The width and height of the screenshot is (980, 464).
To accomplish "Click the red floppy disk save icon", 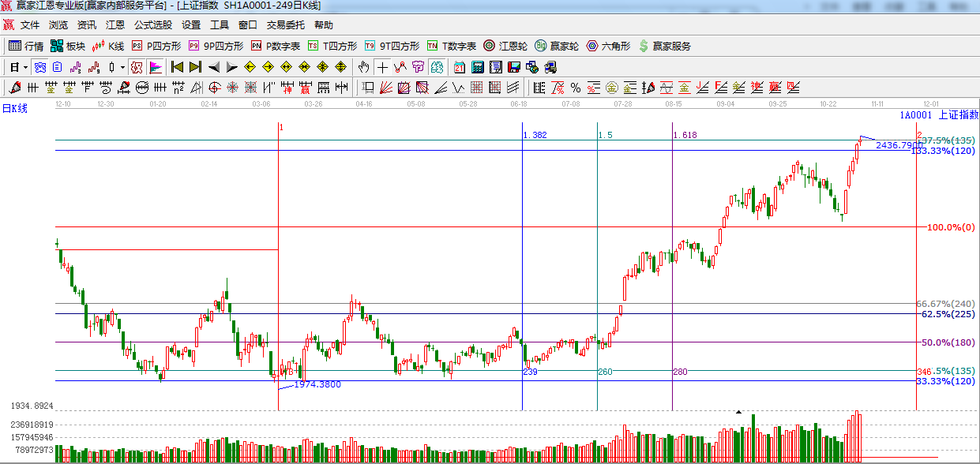I will tap(514, 67).
